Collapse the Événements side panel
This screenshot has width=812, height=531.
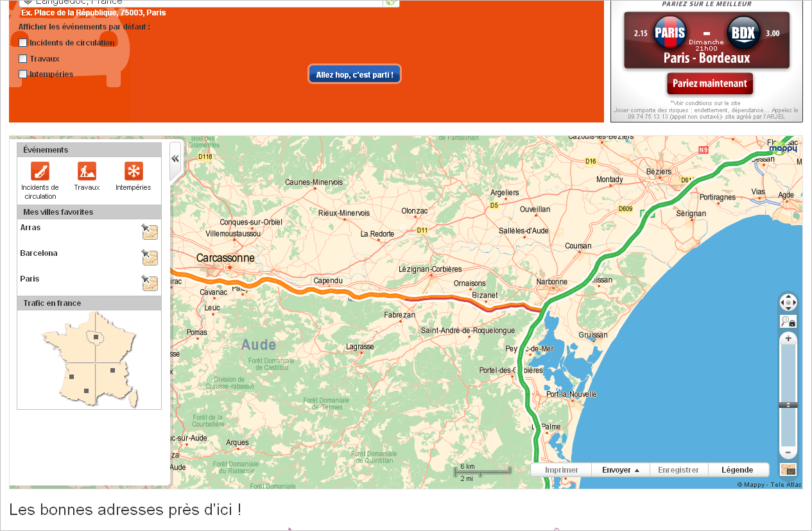pos(175,158)
